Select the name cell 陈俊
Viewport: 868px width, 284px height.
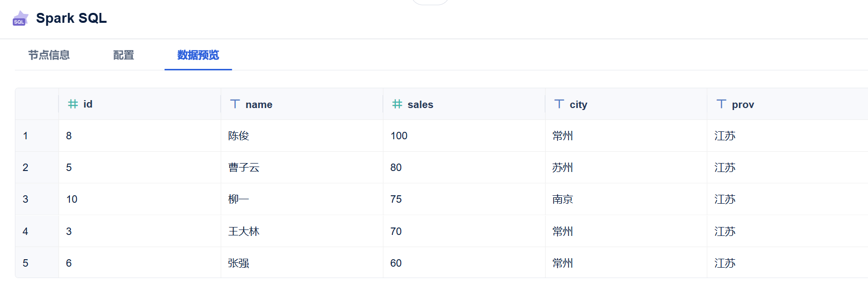[x=239, y=136]
